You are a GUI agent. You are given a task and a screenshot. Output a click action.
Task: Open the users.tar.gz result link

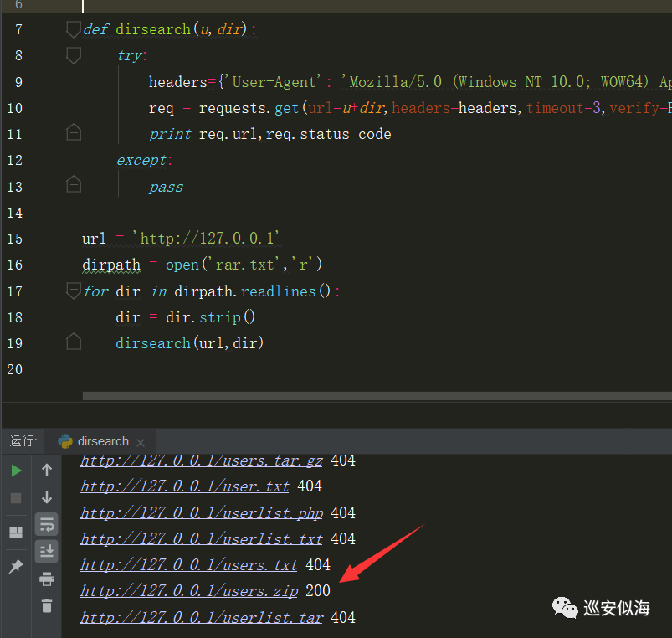coord(202,460)
